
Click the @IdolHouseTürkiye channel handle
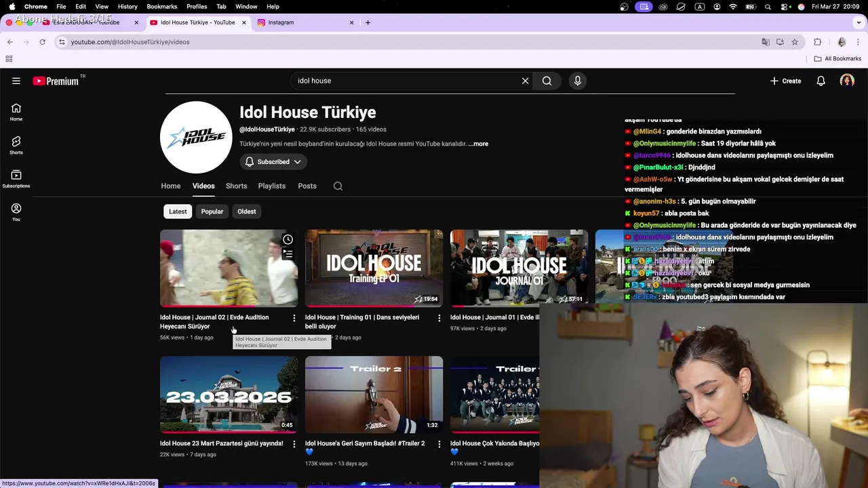(x=267, y=129)
